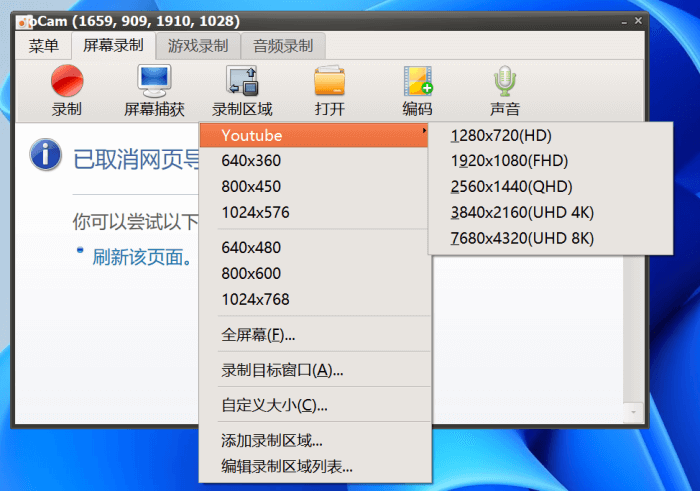
Task: Select 1920x1080(FHD) Youtube preset
Action: coord(550,161)
